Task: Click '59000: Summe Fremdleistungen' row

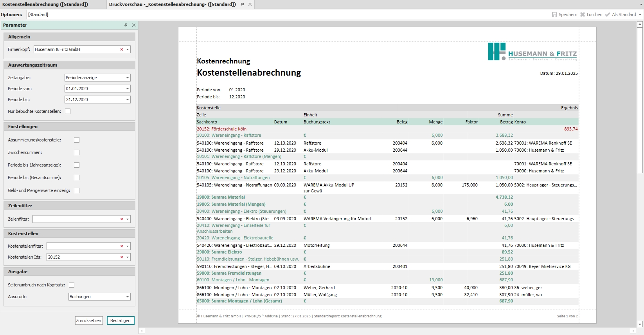Action: pyautogui.click(x=387, y=273)
